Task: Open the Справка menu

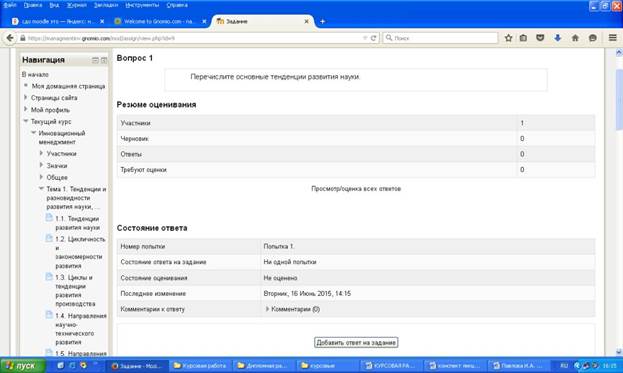Action: click(177, 5)
